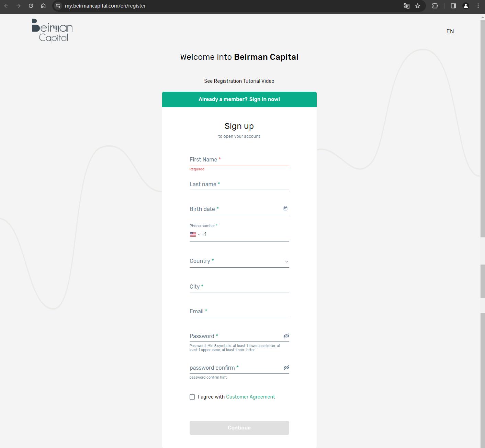Open the Chrome three-dot menu
This screenshot has height=448, width=485.
click(x=478, y=6)
